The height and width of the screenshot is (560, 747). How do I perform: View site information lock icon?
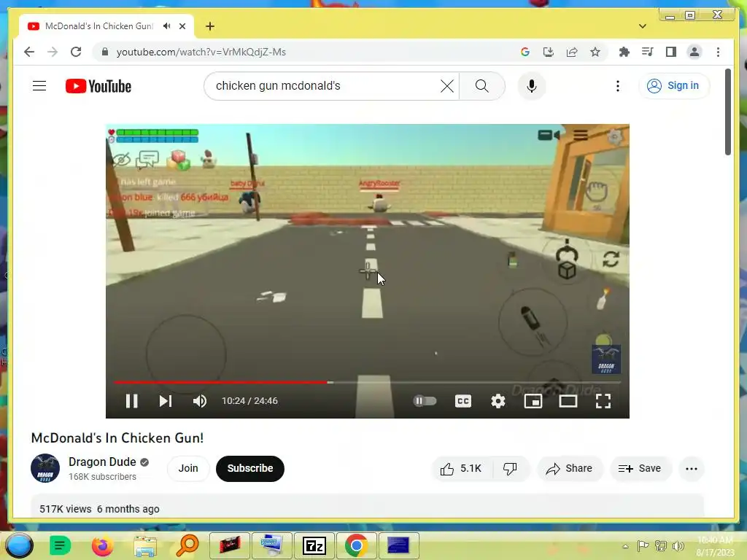[105, 52]
